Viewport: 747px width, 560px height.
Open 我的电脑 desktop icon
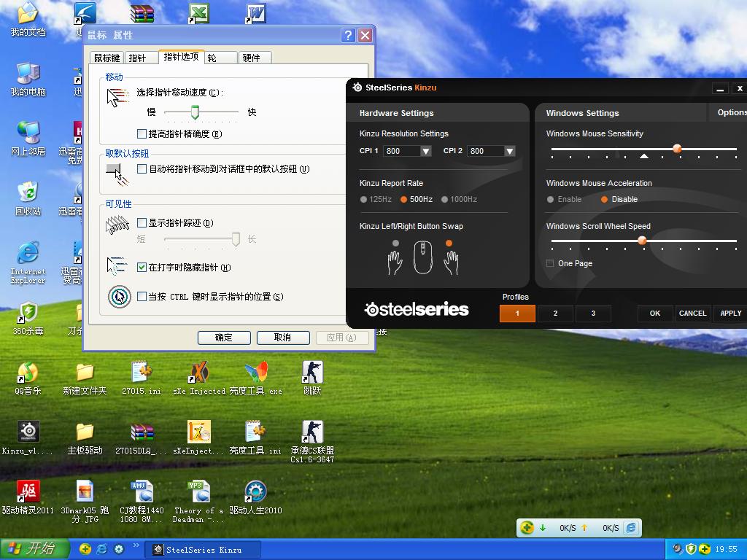pos(28,79)
